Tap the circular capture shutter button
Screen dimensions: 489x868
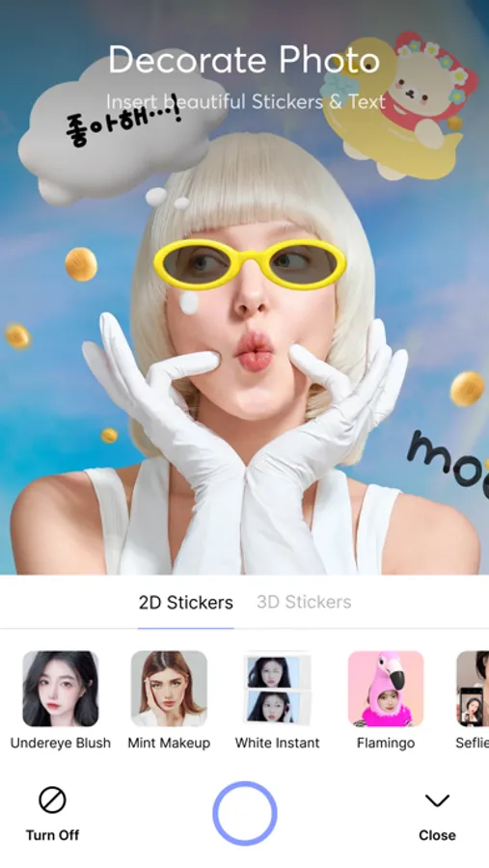(244, 813)
